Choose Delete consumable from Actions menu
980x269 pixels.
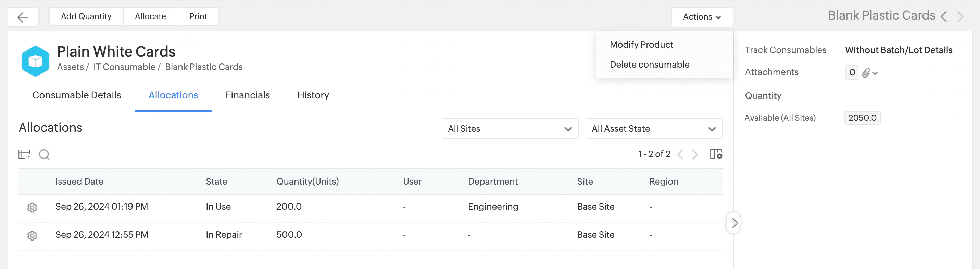click(x=650, y=65)
